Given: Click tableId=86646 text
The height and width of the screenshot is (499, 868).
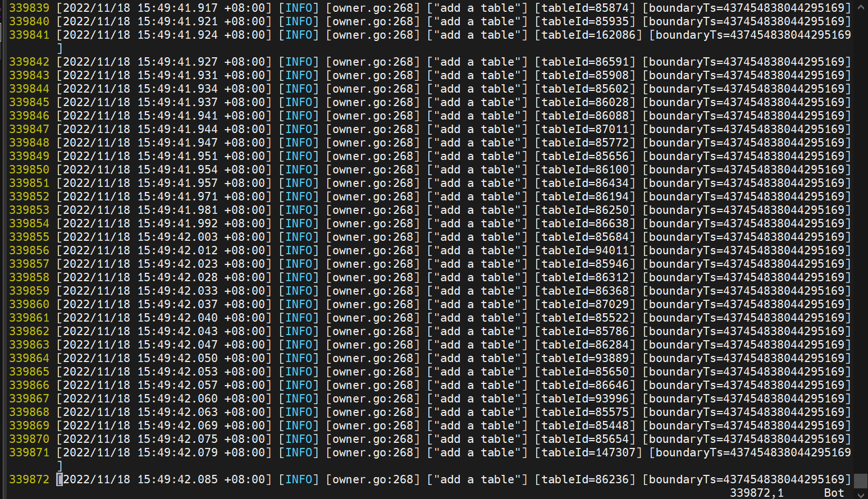Looking at the screenshot, I should tap(586, 385).
